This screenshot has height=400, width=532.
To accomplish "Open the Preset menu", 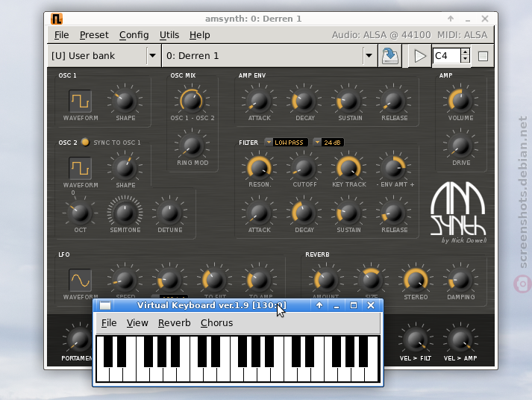I will tap(94, 35).
